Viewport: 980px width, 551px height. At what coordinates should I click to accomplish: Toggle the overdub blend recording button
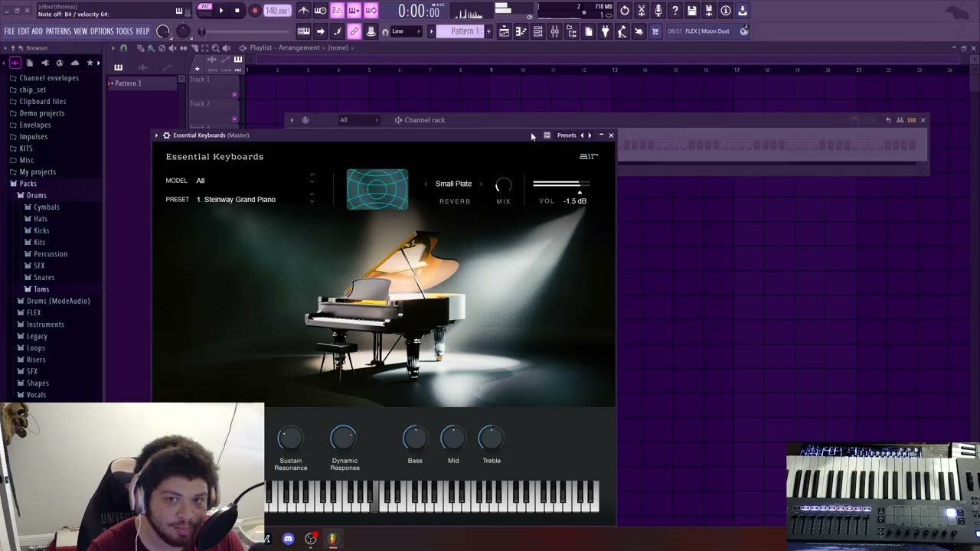354,11
